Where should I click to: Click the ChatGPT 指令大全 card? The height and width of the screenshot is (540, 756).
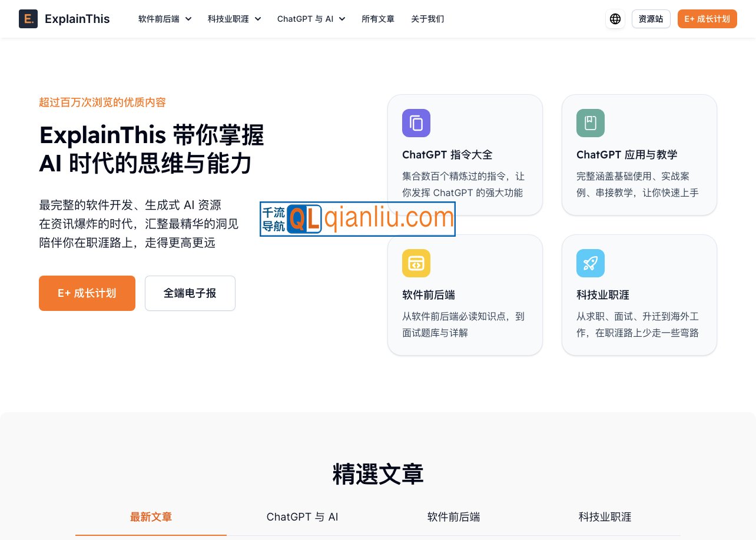(x=465, y=154)
